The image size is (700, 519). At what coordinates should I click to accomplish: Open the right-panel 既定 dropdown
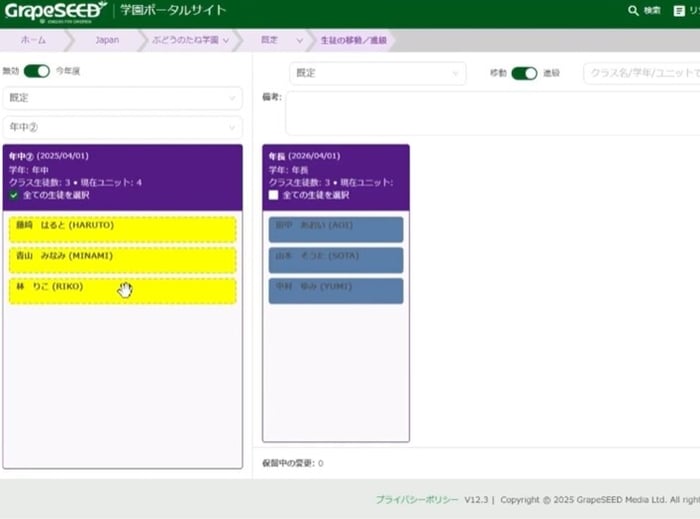[378, 73]
